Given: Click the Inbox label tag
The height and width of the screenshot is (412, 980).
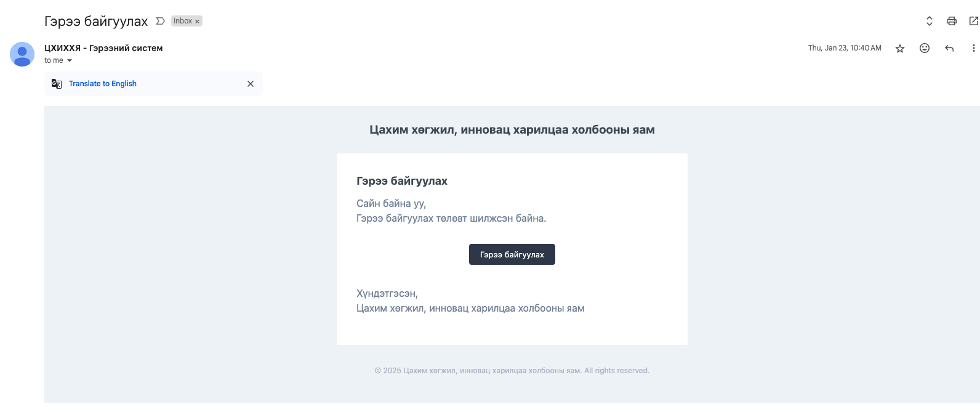Looking at the screenshot, I should pos(182,21).
